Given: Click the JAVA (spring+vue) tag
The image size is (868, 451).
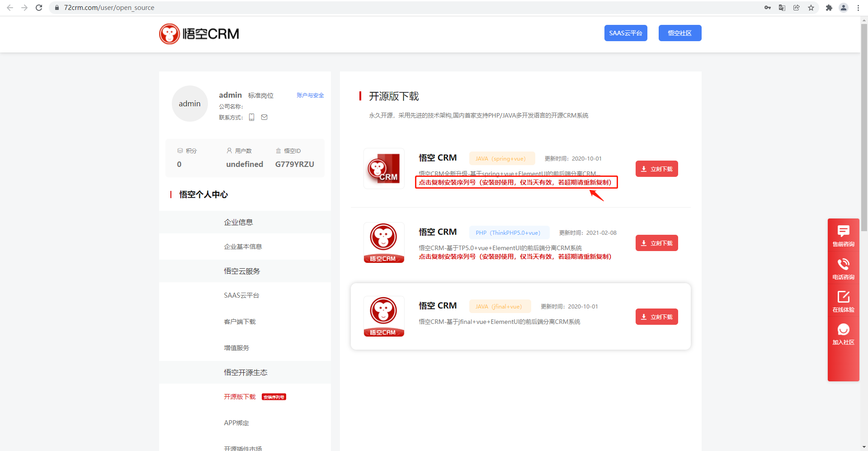Looking at the screenshot, I should pos(502,158).
